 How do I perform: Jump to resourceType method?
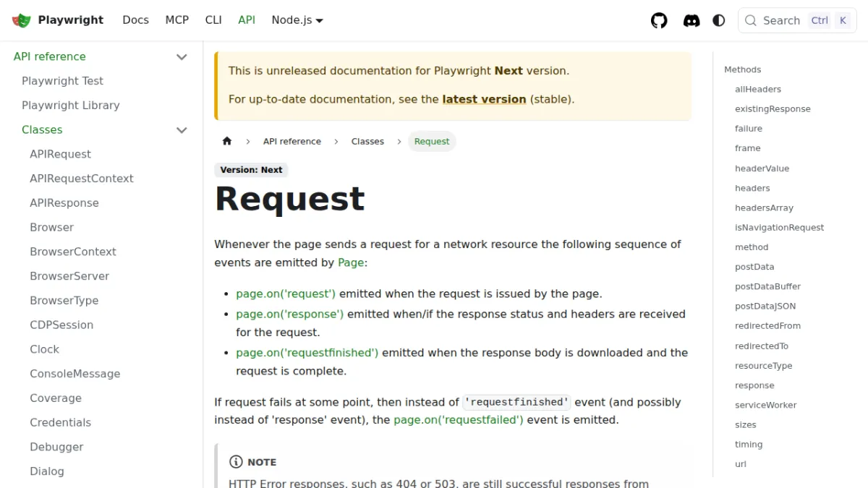pyautogui.click(x=764, y=366)
